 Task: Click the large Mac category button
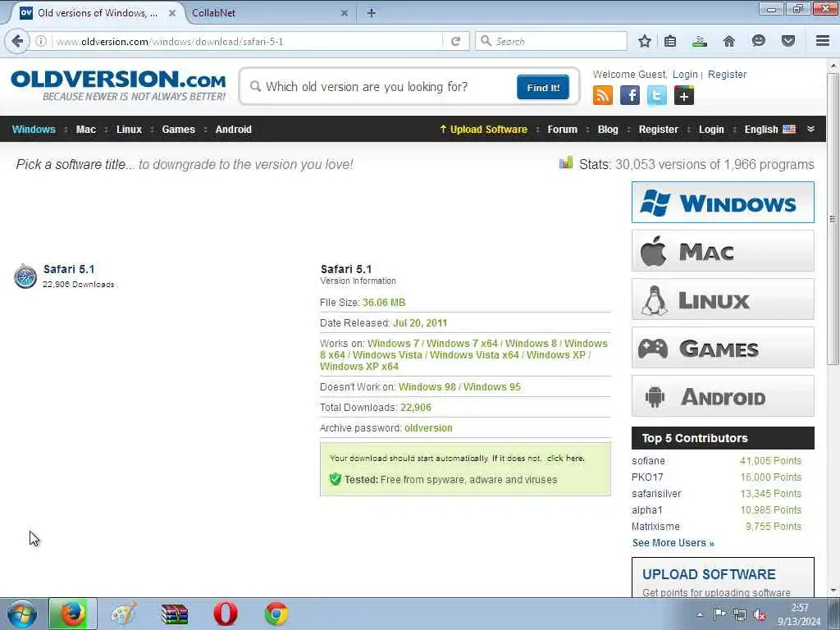[723, 251]
